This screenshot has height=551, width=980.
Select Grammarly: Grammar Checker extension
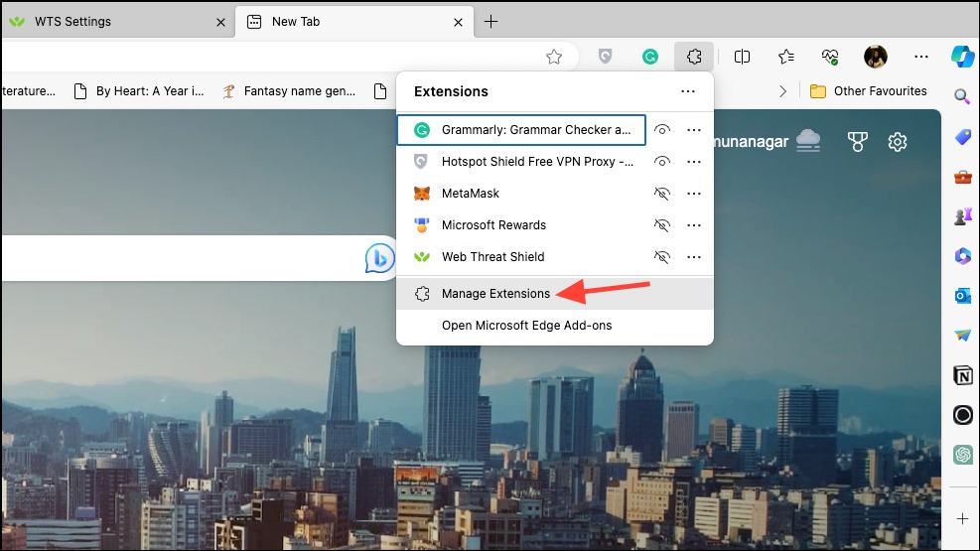click(521, 130)
